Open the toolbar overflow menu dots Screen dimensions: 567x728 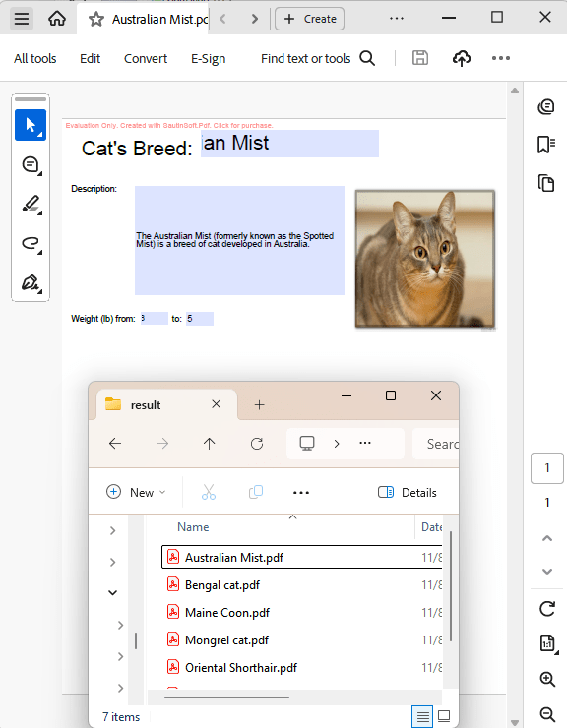tap(501, 58)
